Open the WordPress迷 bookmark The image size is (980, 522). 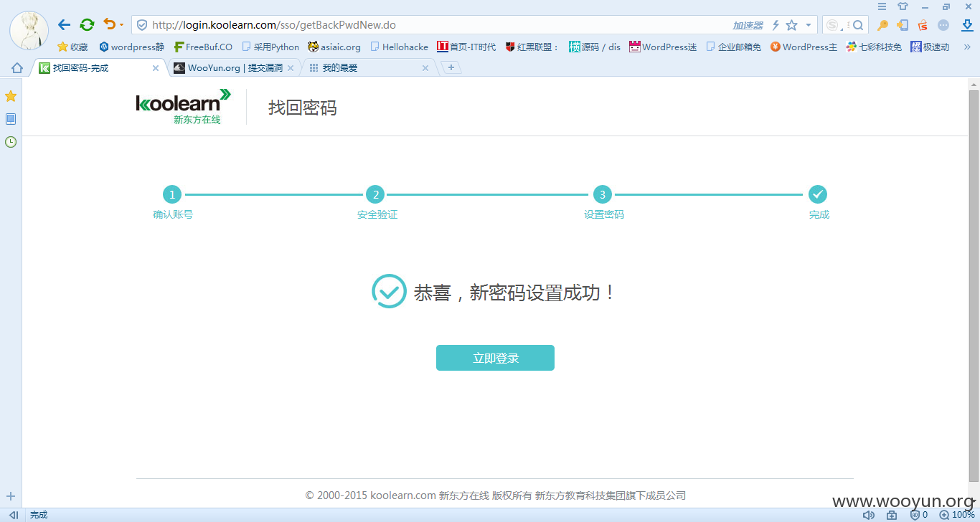(x=663, y=47)
